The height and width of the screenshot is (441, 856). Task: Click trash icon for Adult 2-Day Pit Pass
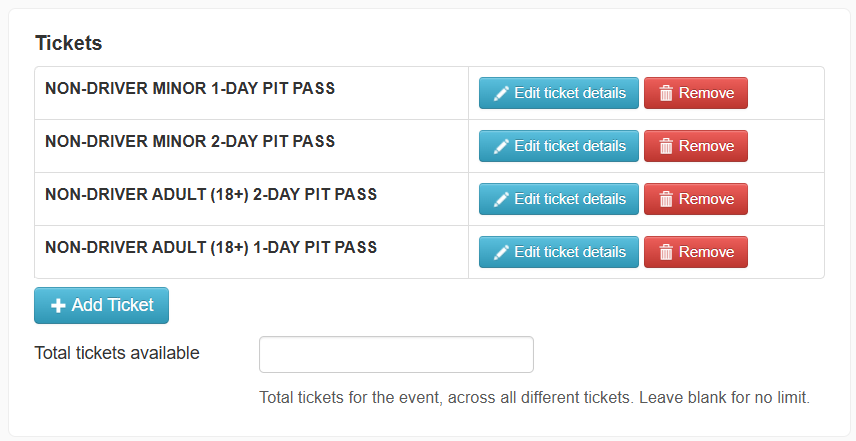coord(665,199)
